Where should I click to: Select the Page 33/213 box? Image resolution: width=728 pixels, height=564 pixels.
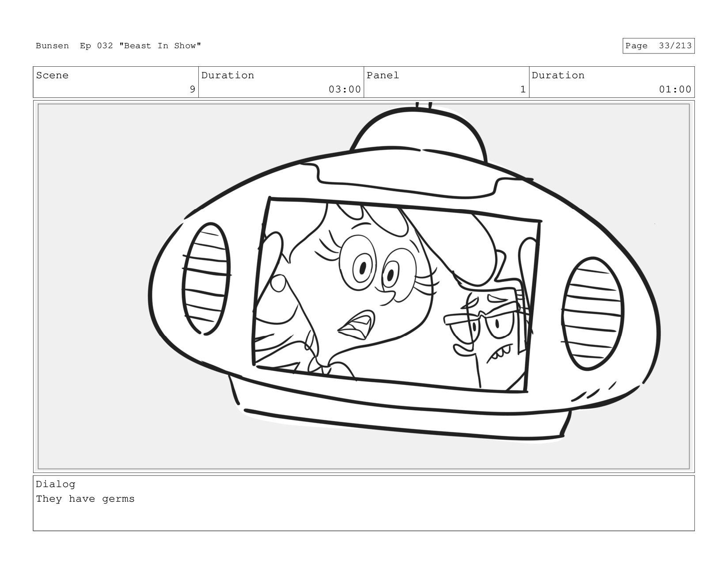(x=658, y=46)
